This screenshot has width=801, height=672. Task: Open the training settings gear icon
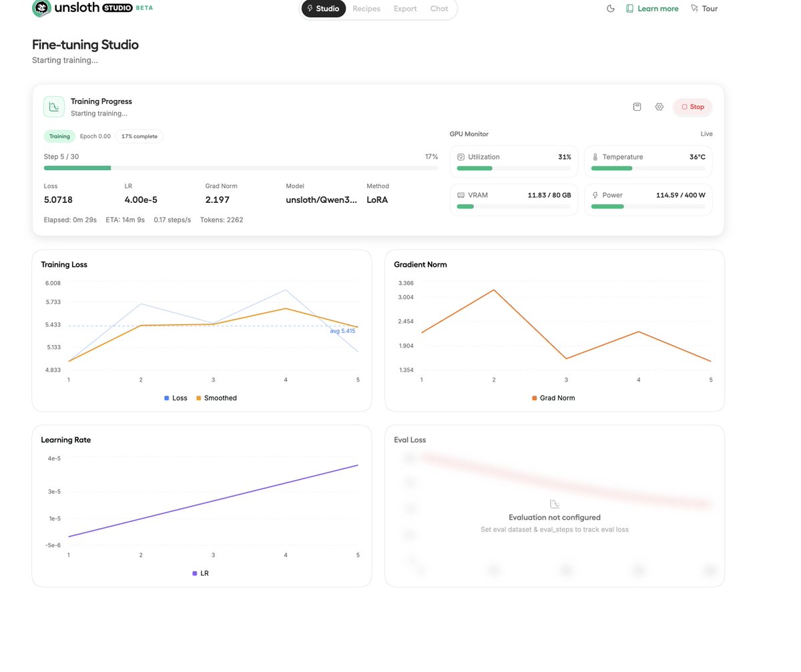click(659, 106)
